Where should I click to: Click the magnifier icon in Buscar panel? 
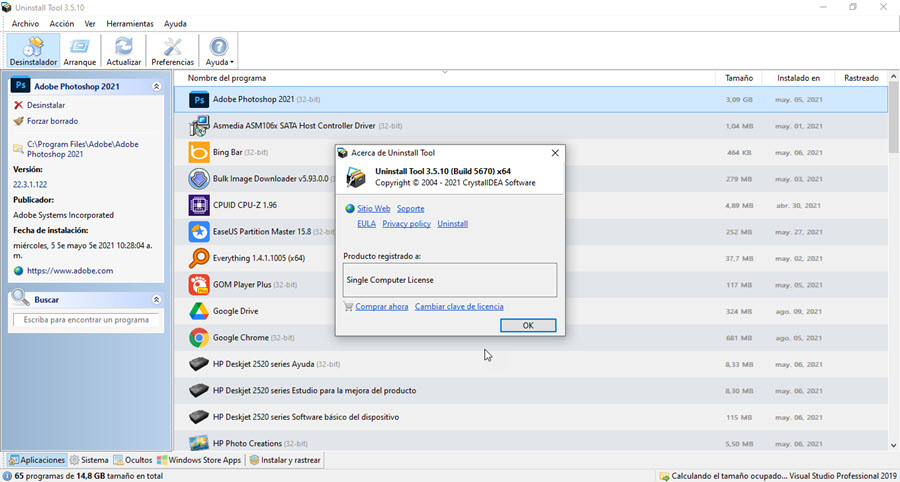click(21, 297)
